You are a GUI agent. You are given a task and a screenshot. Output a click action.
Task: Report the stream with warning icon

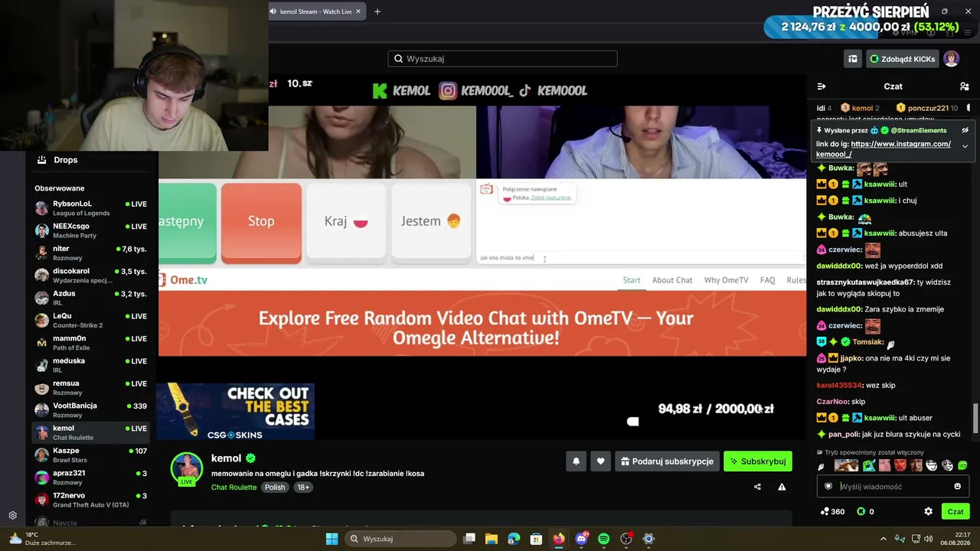[782, 487]
